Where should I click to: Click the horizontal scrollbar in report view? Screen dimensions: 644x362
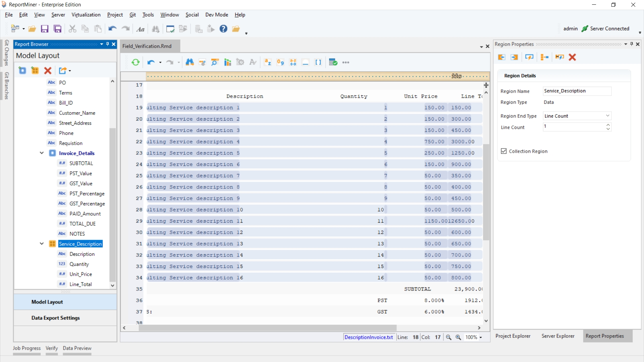[x=267, y=328]
